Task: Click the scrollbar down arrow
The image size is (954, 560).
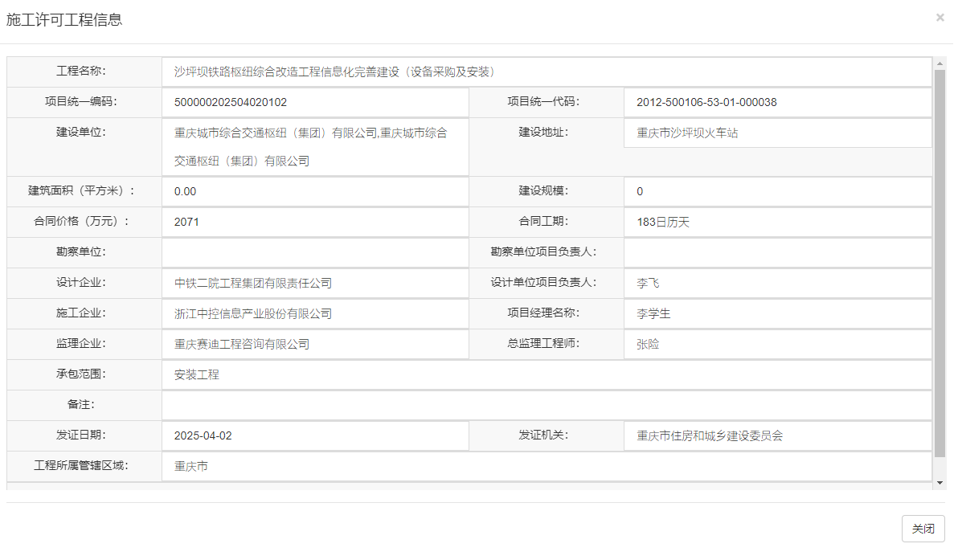Action: pyautogui.click(x=940, y=483)
